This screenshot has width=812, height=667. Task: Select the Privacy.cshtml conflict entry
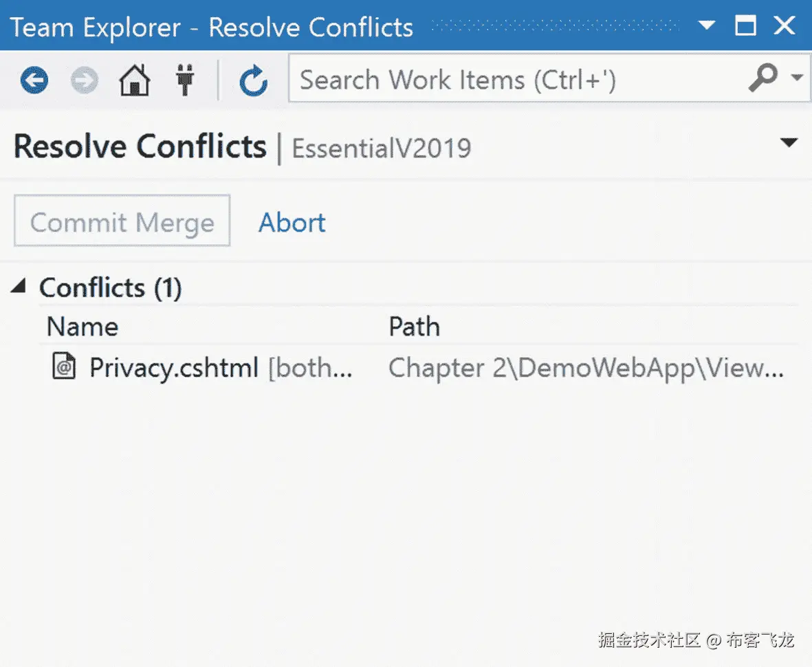[173, 368]
